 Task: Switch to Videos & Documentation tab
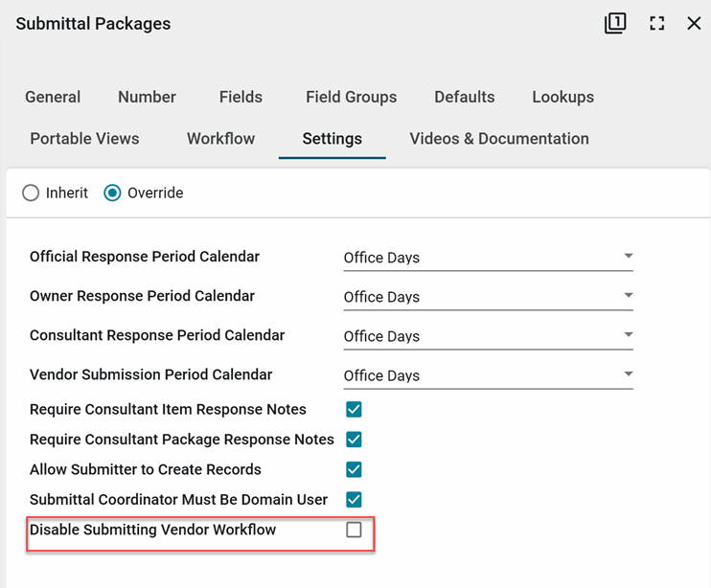(498, 139)
